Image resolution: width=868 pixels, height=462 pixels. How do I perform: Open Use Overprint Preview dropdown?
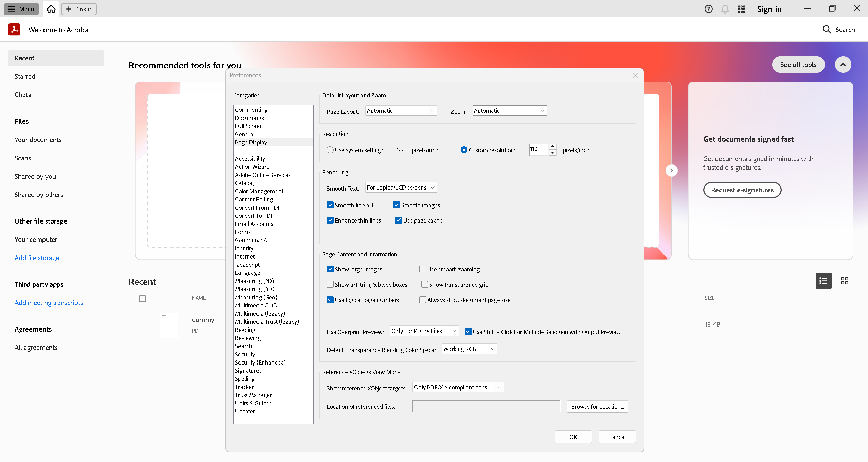coord(424,331)
